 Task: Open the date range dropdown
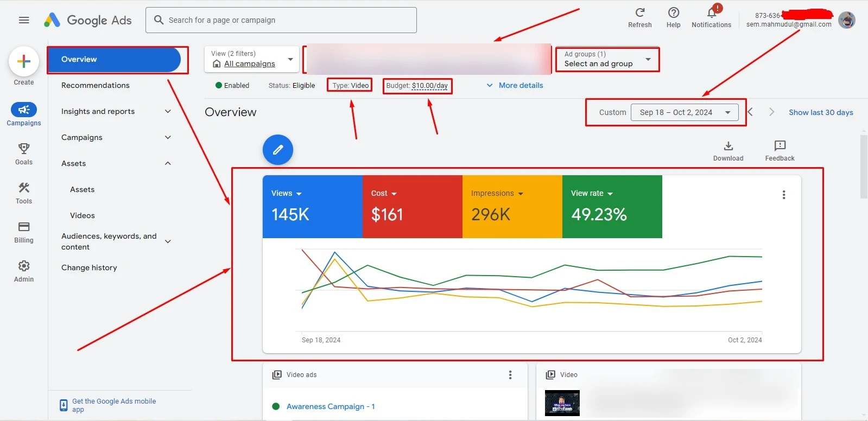685,112
